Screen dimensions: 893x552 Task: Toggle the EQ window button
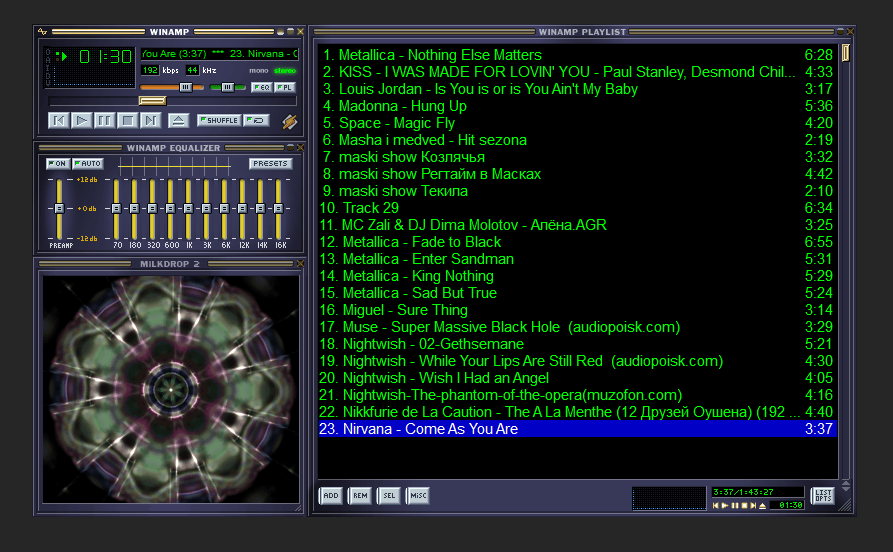point(262,87)
